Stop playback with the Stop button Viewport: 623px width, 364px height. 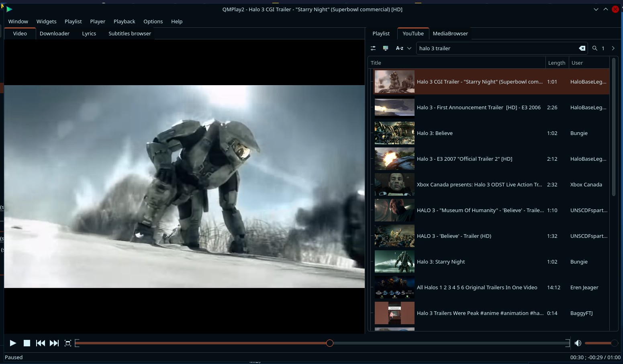pos(27,343)
